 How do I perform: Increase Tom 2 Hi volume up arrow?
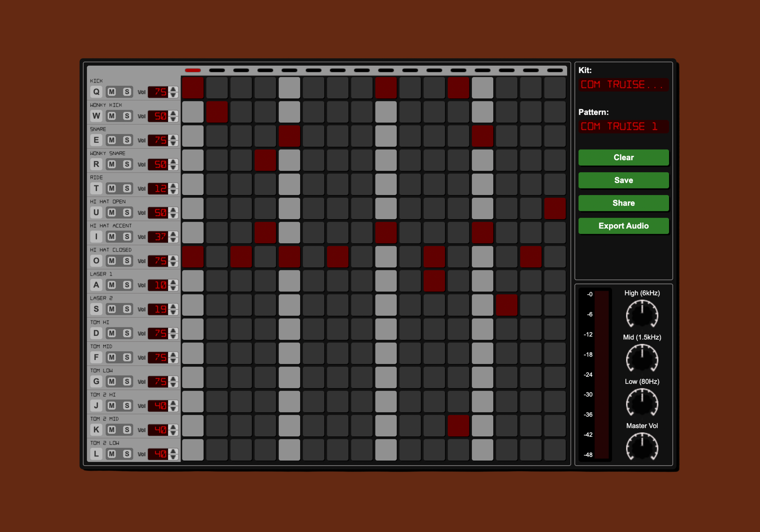(173, 403)
